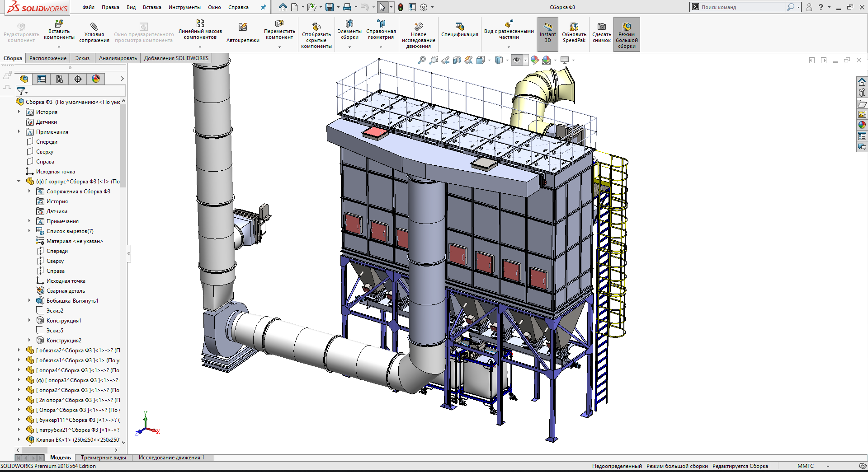868x472 pixels.
Task: Open the Linear Component Pattern dropdown arrow
Action: click(200, 47)
